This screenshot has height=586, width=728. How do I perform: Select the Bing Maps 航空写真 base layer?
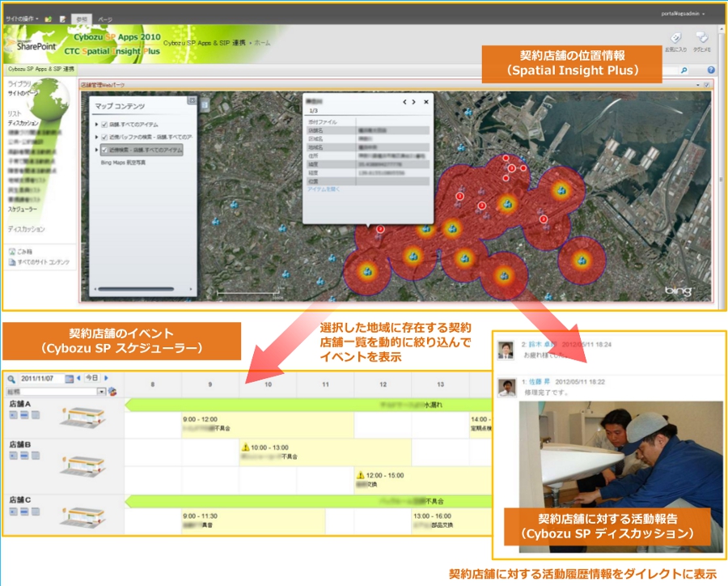[x=123, y=163]
